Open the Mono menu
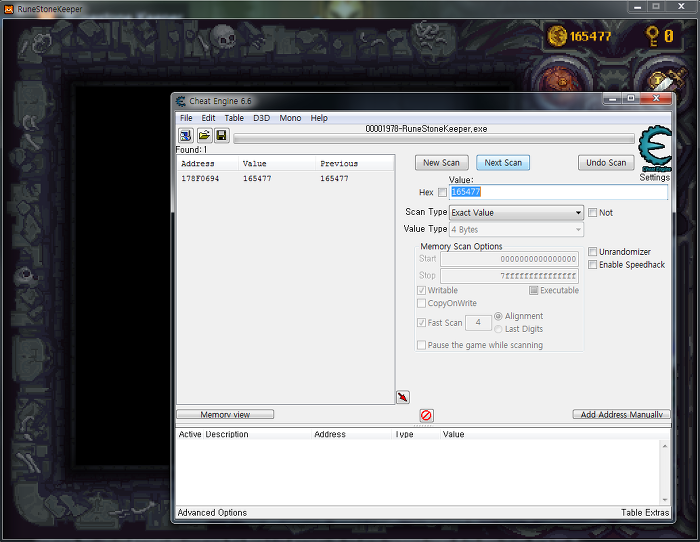700x542 pixels. [x=290, y=118]
